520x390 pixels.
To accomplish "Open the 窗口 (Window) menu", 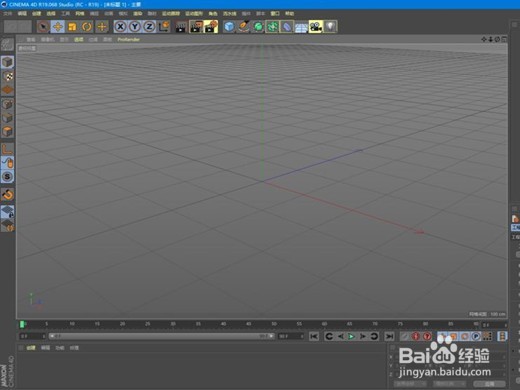I will point(275,13).
